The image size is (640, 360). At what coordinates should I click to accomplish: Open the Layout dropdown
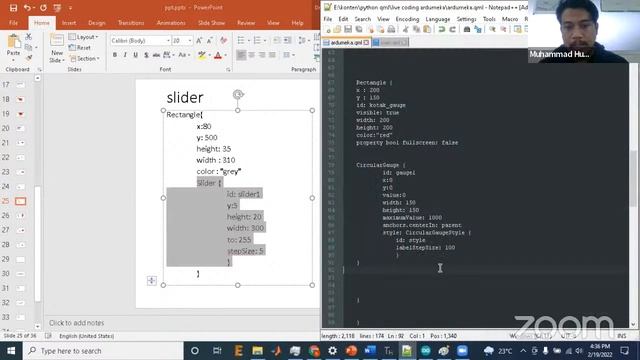84,37
